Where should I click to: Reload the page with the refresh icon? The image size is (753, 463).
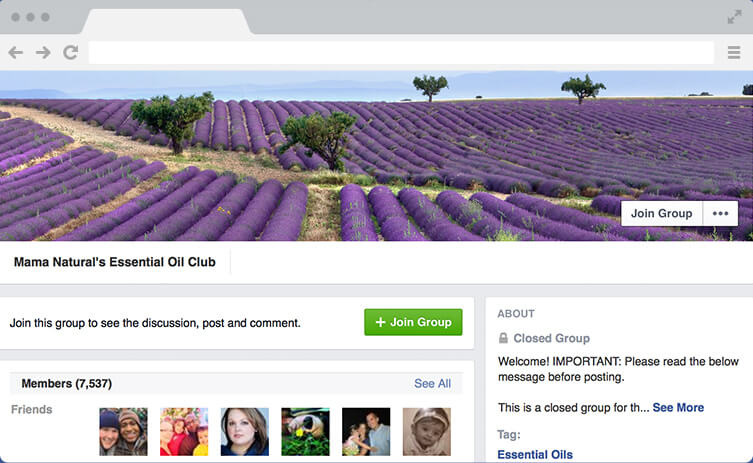click(x=71, y=52)
